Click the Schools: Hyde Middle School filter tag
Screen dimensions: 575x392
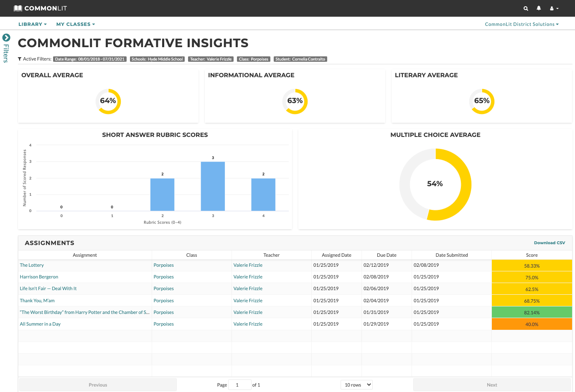[x=157, y=59]
